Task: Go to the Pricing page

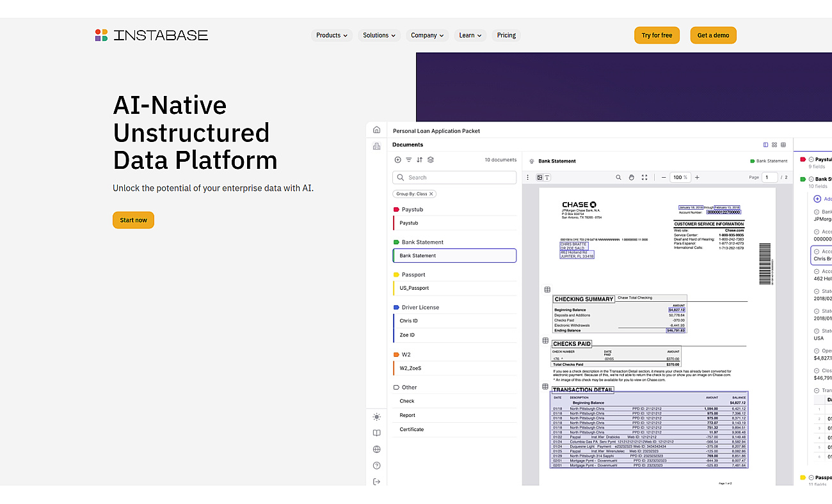Action: pyautogui.click(x=506, y=35)
